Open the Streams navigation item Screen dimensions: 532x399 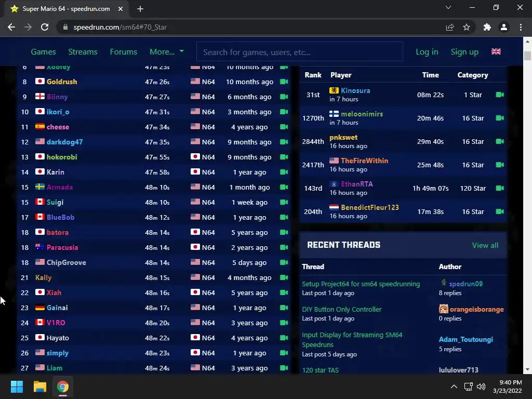[83, 51]
